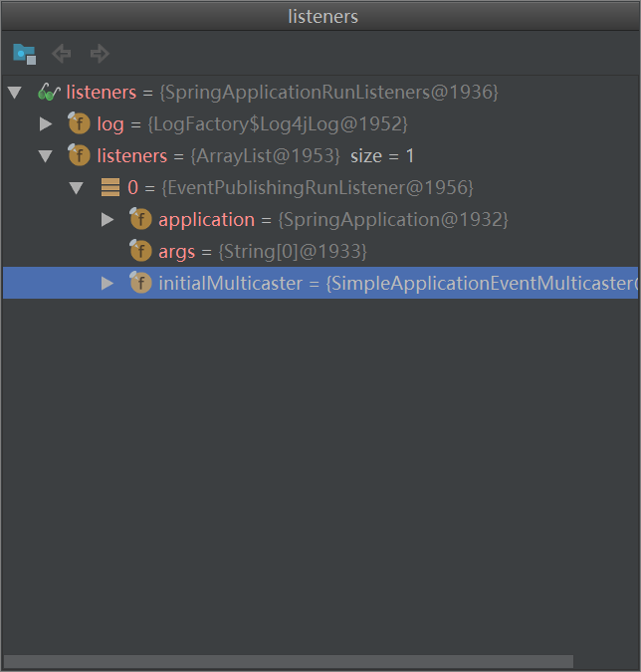Select the ArrayList@1953 value text
This screenshot has width=641, height=672.
(x=265, y=156)
